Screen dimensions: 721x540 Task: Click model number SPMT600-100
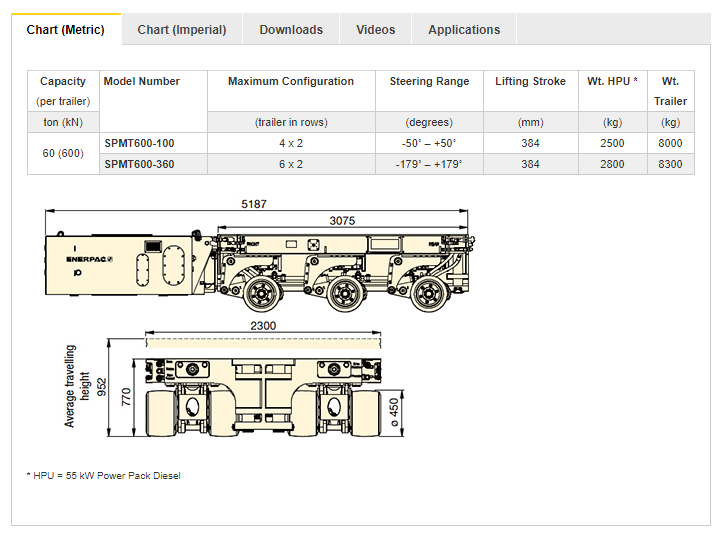pos(139,143)
